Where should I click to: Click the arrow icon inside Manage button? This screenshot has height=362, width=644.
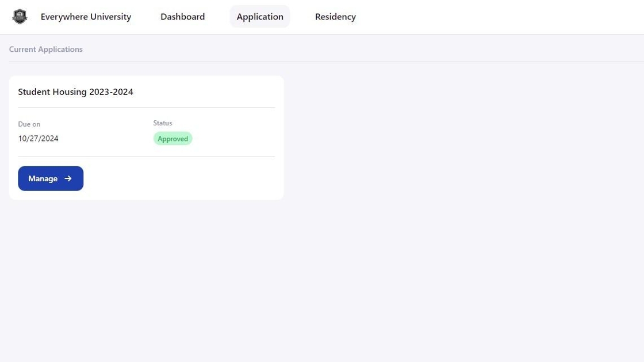click(68, 178)
